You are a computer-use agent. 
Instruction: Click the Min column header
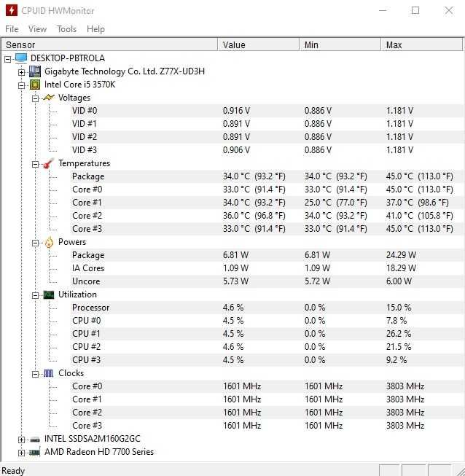tap(340, 44)
